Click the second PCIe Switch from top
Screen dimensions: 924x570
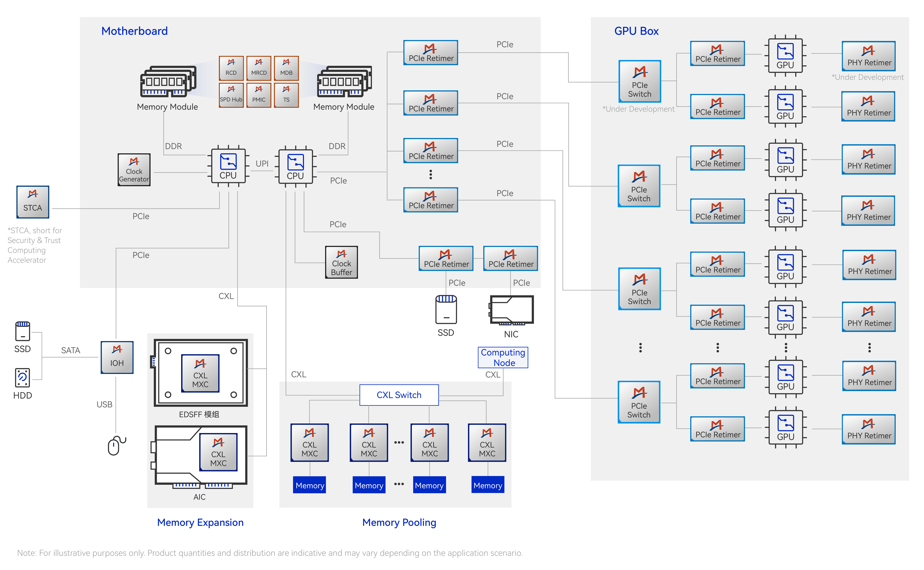point(639,186)
